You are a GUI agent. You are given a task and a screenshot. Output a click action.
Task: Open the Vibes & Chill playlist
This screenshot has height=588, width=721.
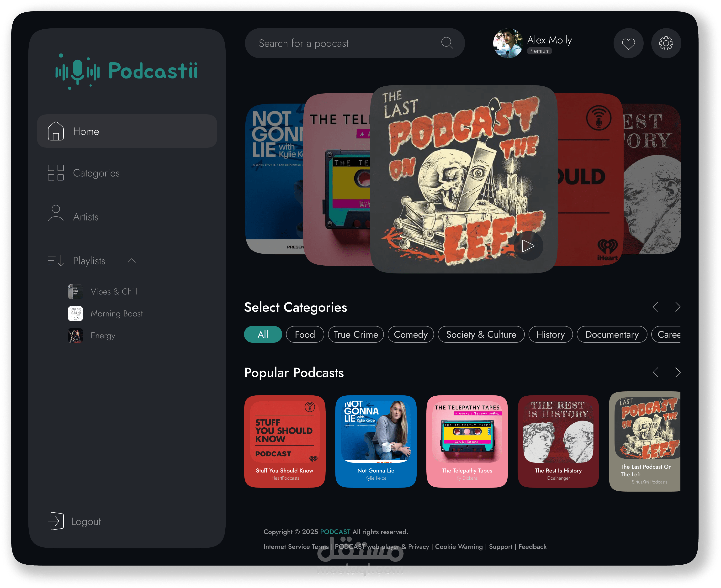tap(114, 291)
